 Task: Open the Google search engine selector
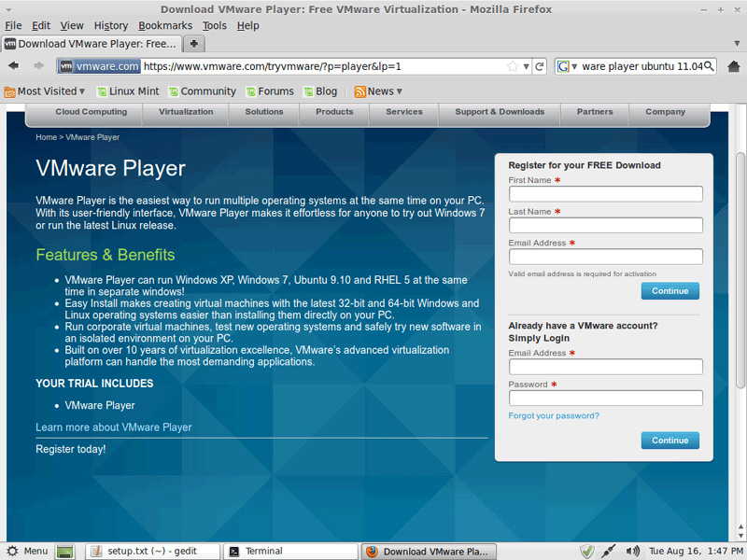[x=567, y=66]
